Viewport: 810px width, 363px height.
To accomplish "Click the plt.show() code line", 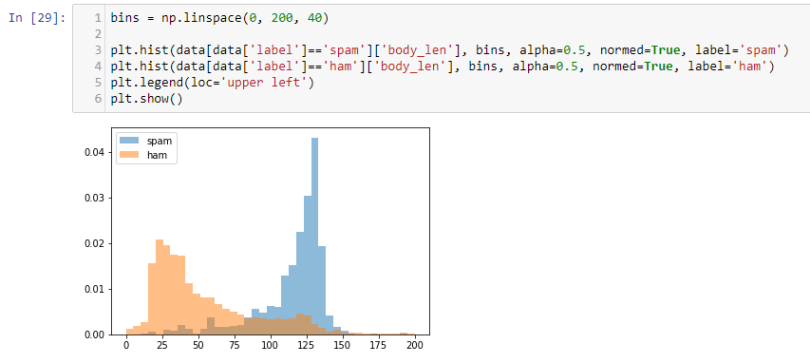I will (x=146, y=99).
